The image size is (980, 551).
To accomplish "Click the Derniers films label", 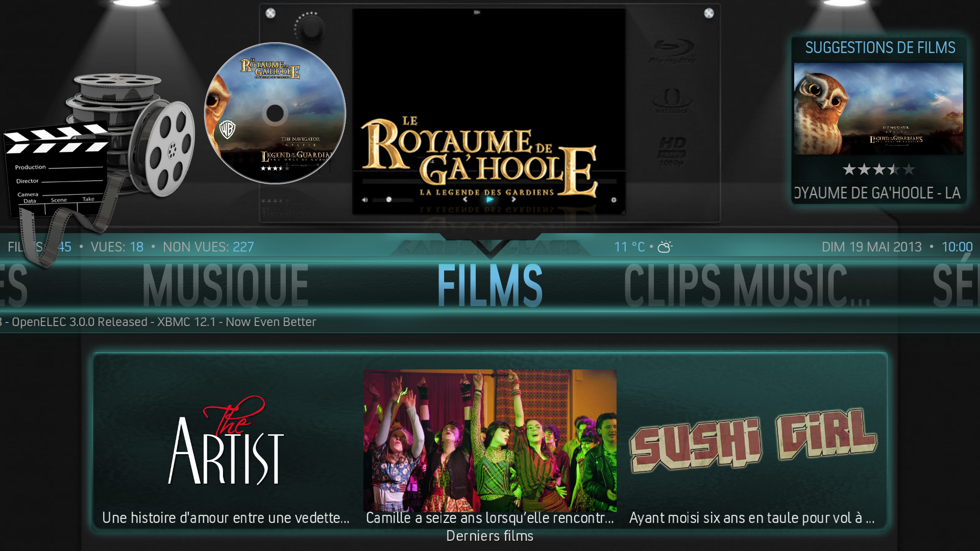I will tap(489, 536).
